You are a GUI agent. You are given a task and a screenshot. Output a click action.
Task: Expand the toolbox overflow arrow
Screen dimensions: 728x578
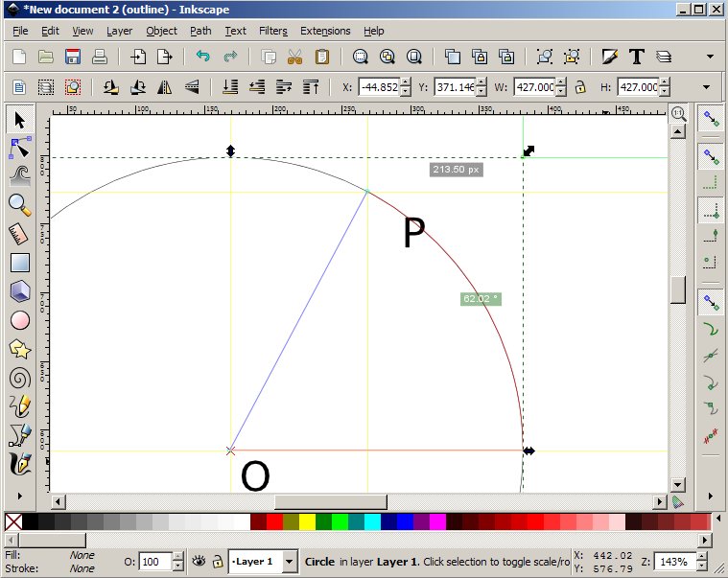[20, 497]
